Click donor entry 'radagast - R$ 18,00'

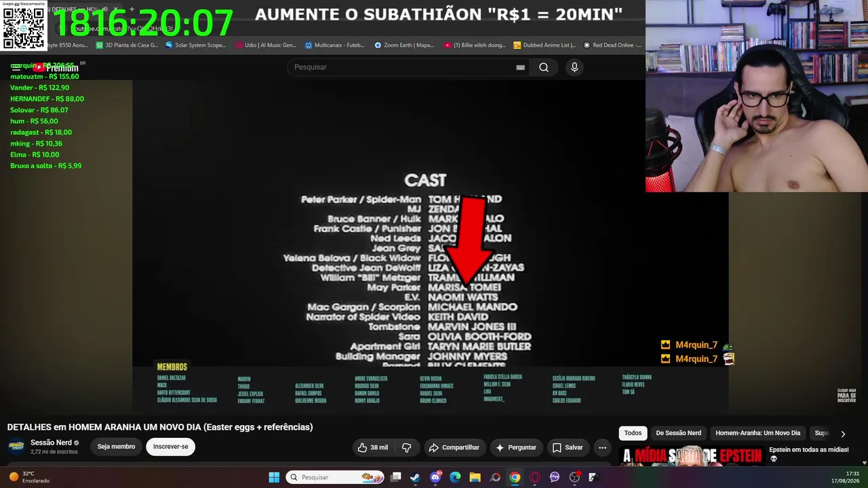(x=41, y=132)
